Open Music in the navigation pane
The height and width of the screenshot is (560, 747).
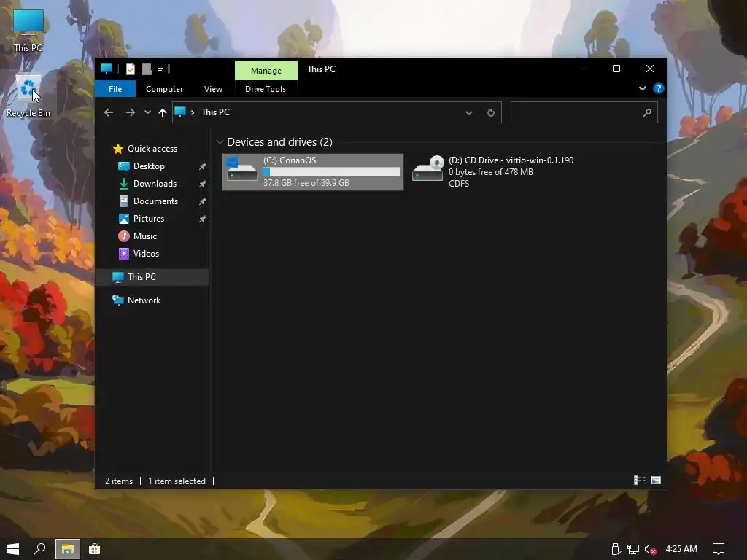(x=145, y=236)
